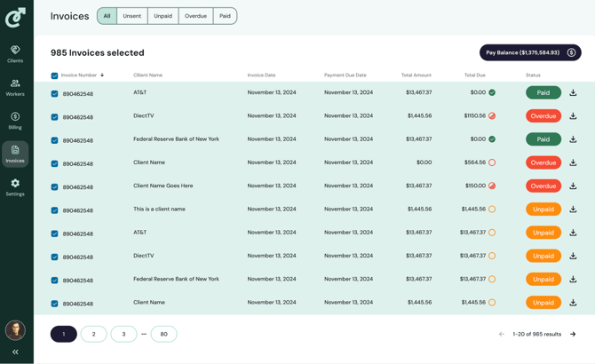Open the Billing page icon

pyautogui.click(x=15, y=120)
